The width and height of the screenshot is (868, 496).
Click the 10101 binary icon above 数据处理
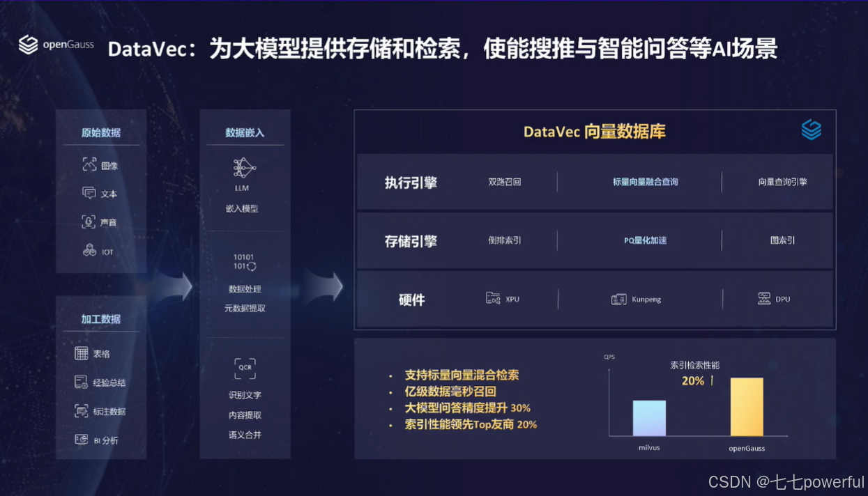pyautogui.click(x=244, y=262)
